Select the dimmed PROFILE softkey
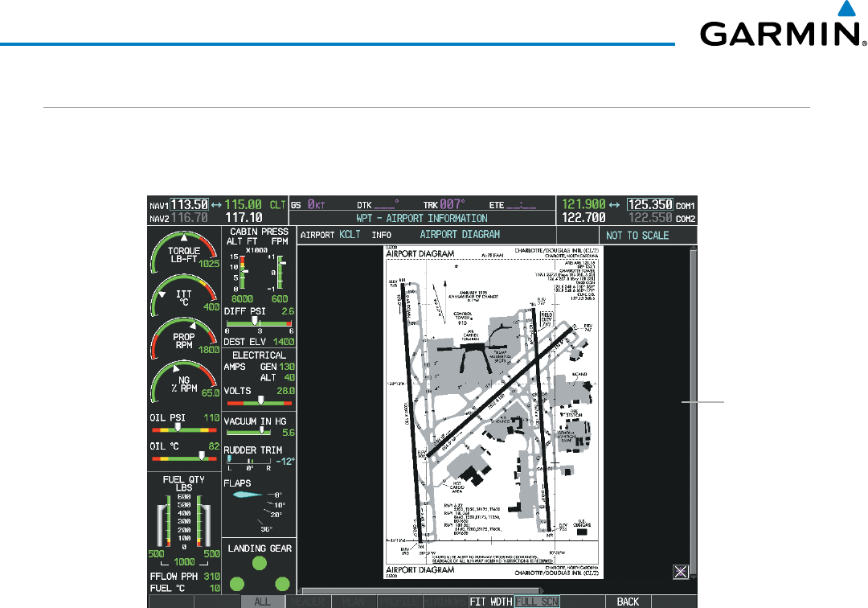The image size is (868, 608). [399, 602]
